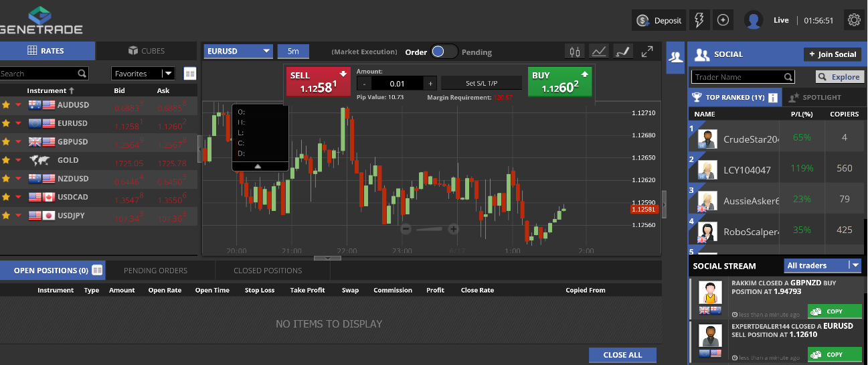The height and width of the screenshot is (365, 868).
Task: Open the open positions grid icon
Action: 97,270
